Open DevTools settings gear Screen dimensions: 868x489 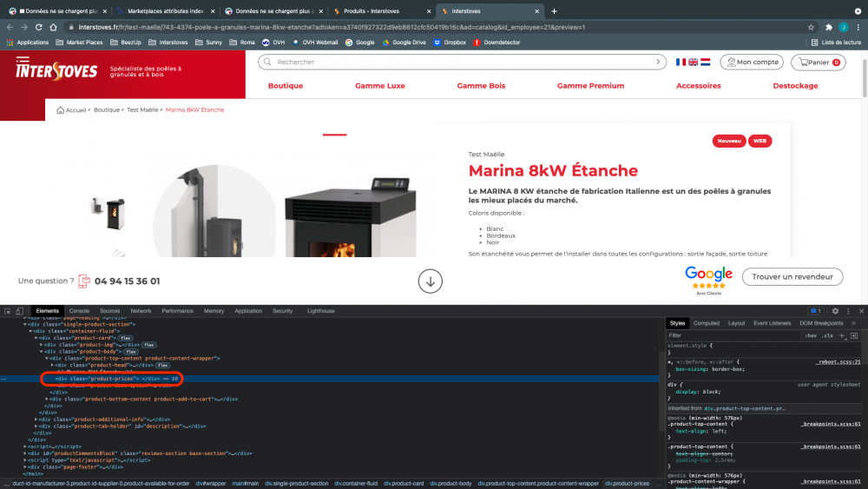click(x=835, y=311)
